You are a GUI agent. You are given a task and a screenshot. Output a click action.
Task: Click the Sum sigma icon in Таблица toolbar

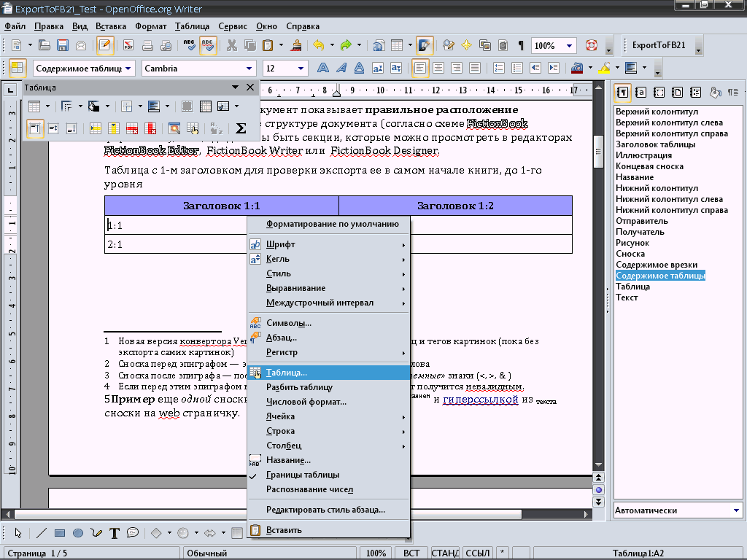[x=241, y=128]
